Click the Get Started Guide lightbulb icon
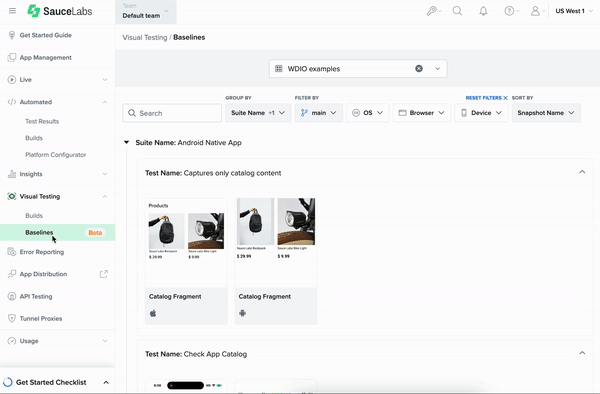 point(12,35)
